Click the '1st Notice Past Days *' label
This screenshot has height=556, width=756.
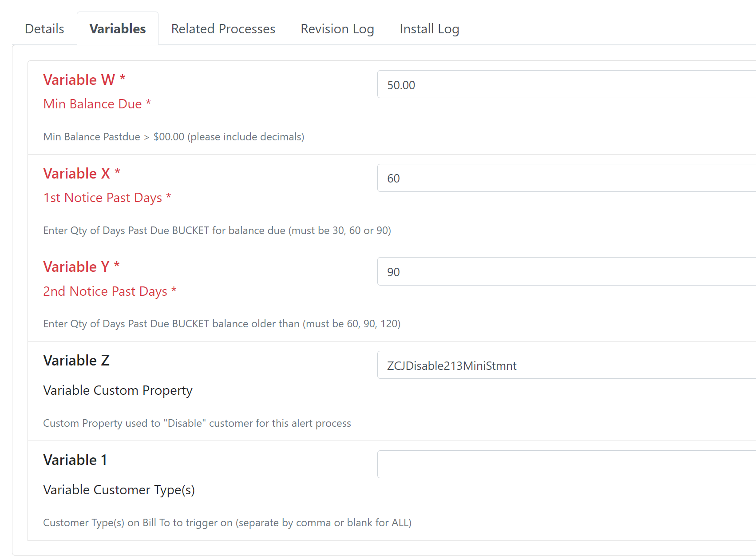(107, 198)
